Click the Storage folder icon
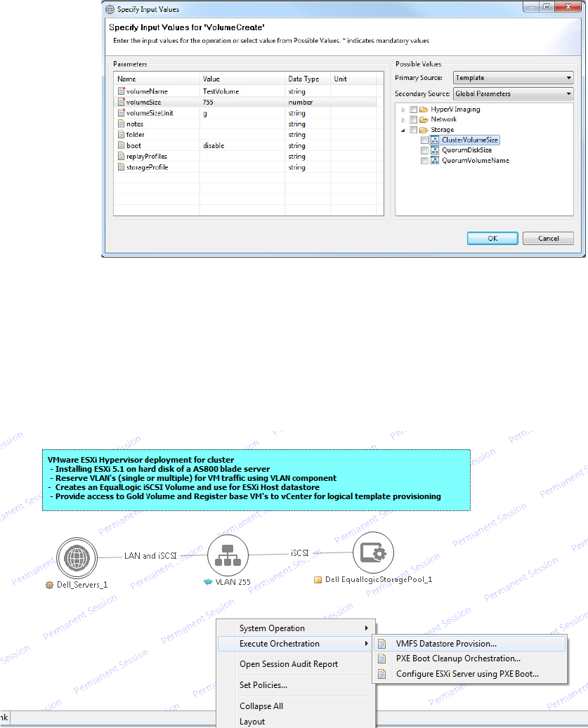The height and width of the screenshot is (728, 588). click(x=424, y=130)
